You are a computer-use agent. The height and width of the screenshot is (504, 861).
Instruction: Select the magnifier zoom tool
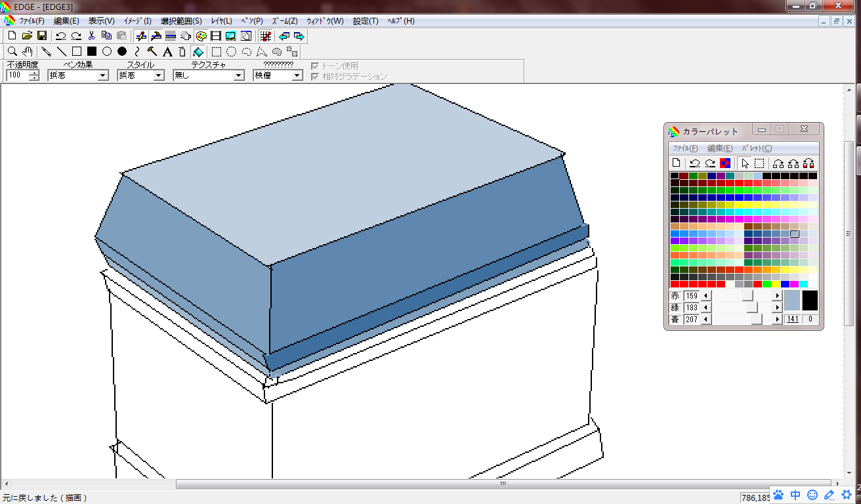pos(12,51)
